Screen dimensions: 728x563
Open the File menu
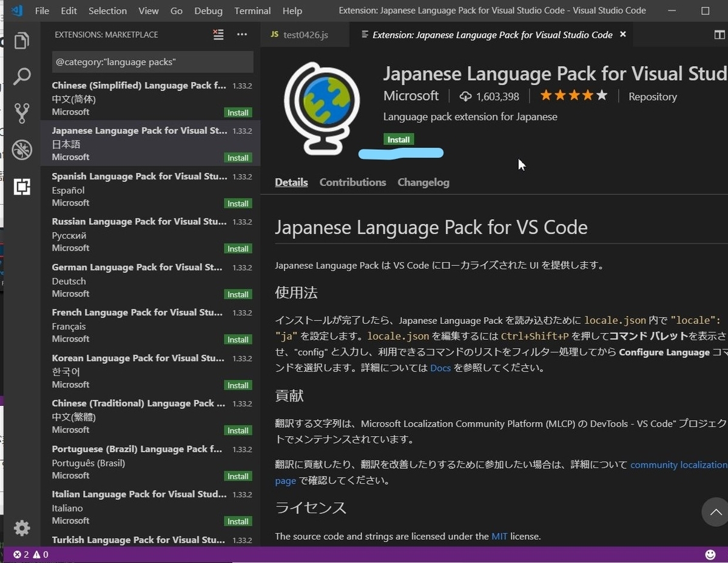pyautogui.click(x=42, y=10)
